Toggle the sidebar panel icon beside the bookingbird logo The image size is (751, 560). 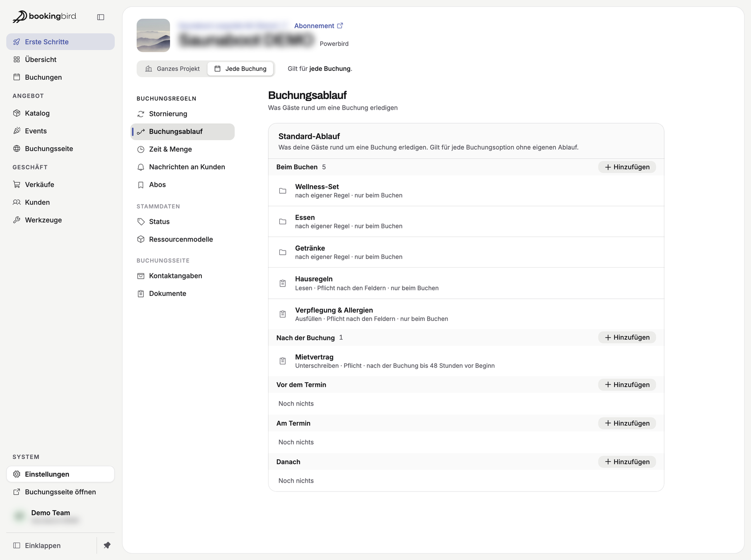(100, 17)
